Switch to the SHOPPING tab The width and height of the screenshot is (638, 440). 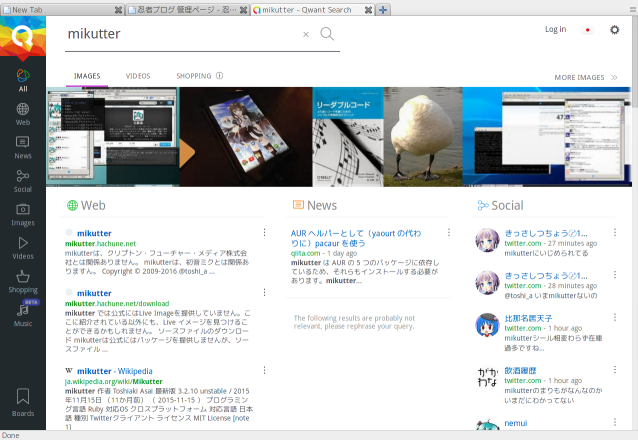click(194, 76)
